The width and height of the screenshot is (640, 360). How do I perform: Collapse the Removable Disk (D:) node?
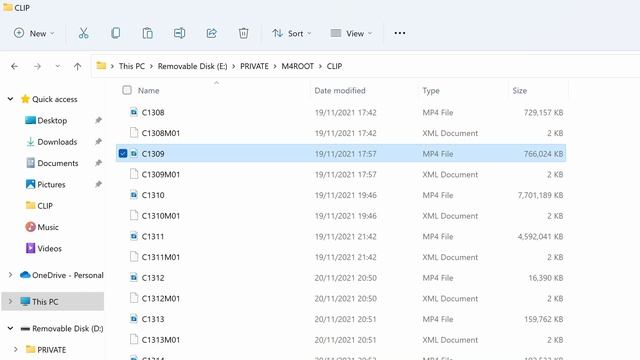click(11, 328)
